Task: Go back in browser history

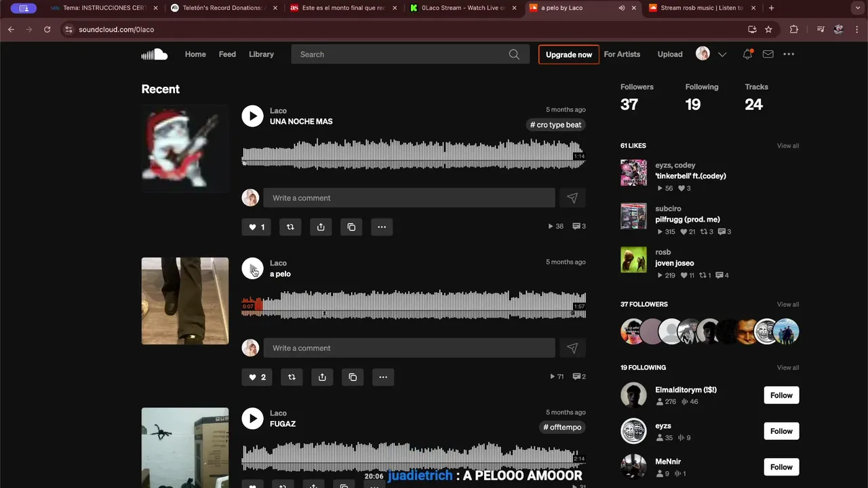Action: point(11,30)
